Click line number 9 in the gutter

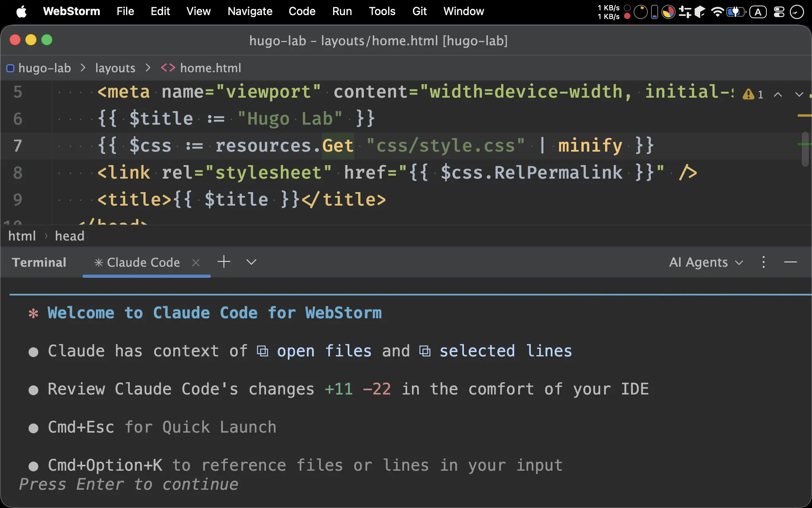(x=18, y=199)
